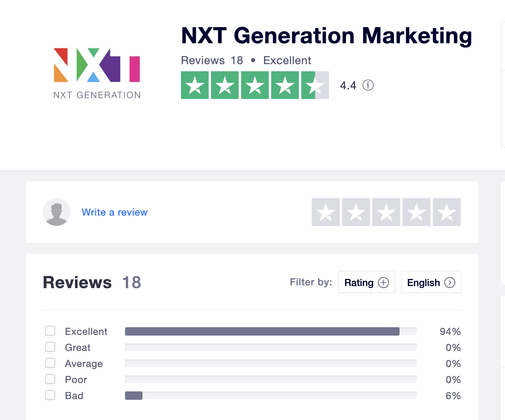Click the grey user avatar icon
Screen dimensions: 505x420
pyautogui.click(x=57, y=212)
